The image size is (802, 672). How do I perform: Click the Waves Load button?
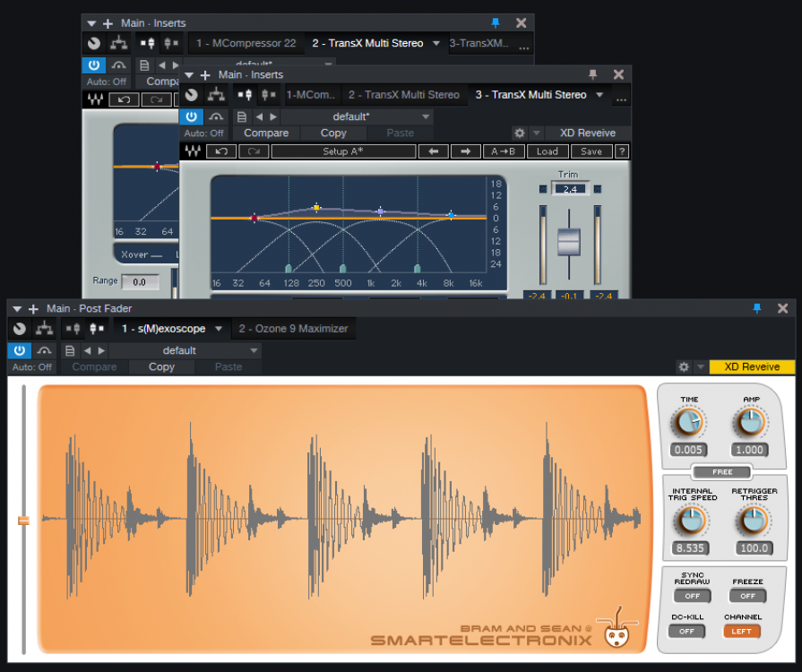[547, 151]
